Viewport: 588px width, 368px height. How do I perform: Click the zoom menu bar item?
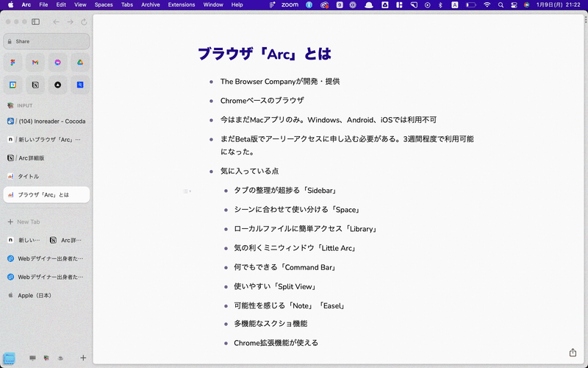point(290,5)
